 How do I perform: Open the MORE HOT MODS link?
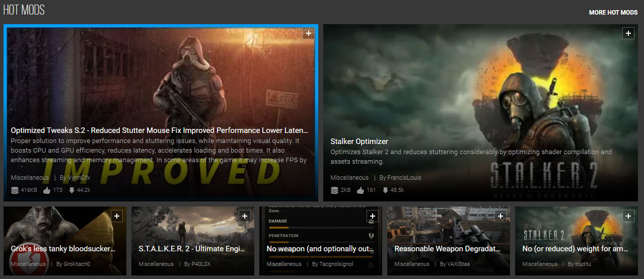click(613, 12)
